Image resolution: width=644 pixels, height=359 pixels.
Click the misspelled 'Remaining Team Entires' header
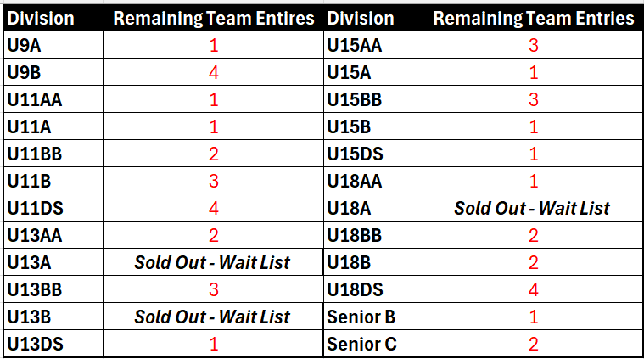[212, 18]
